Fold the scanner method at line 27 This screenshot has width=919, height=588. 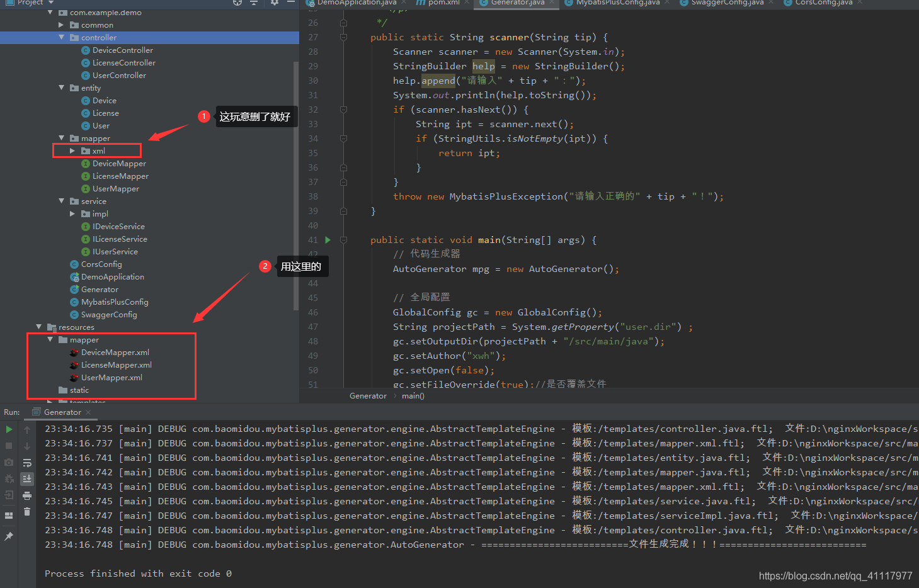pyautogui.click(x=343, y=37)
